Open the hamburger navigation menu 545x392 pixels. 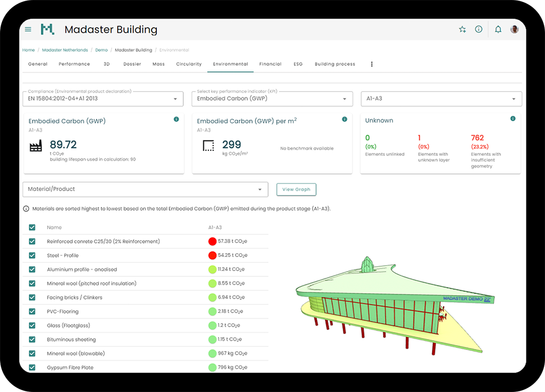click(28, 29)
